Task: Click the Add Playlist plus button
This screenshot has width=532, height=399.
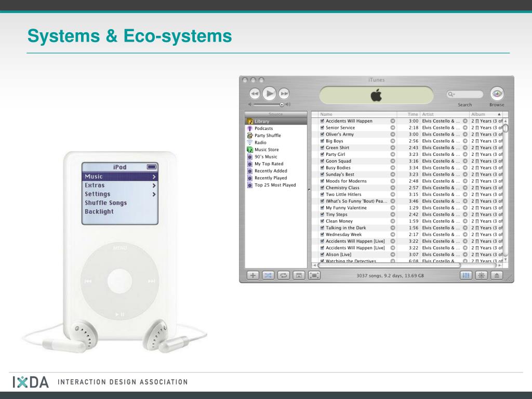Action: tap(253, 275)
